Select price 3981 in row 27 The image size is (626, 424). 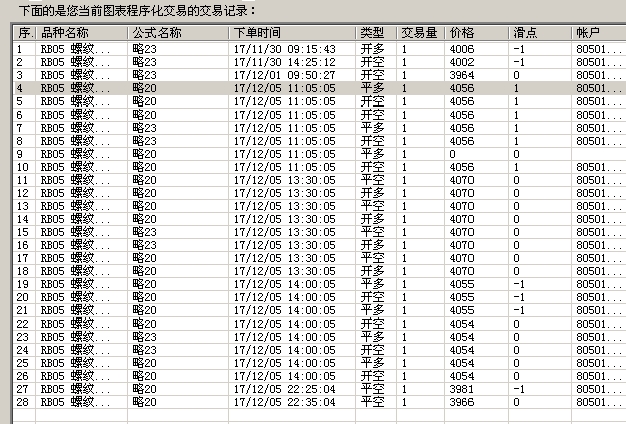462,389
